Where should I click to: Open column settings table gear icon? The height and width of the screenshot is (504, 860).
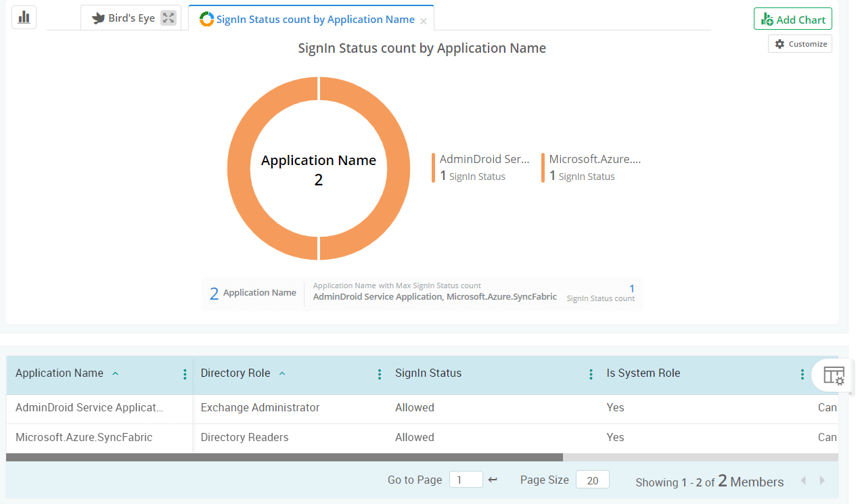[834, 375]
